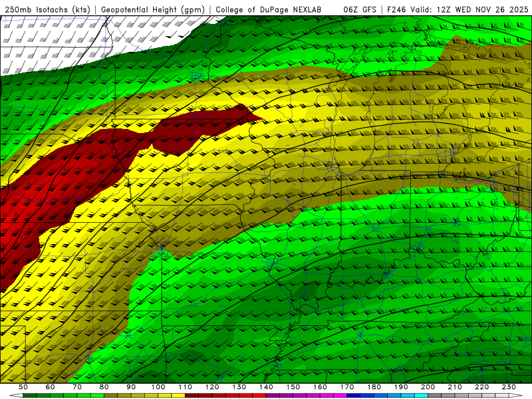This screenshot has width=532, height=399.
Task: Click the '90' value on the color scale
Action: 131,387
